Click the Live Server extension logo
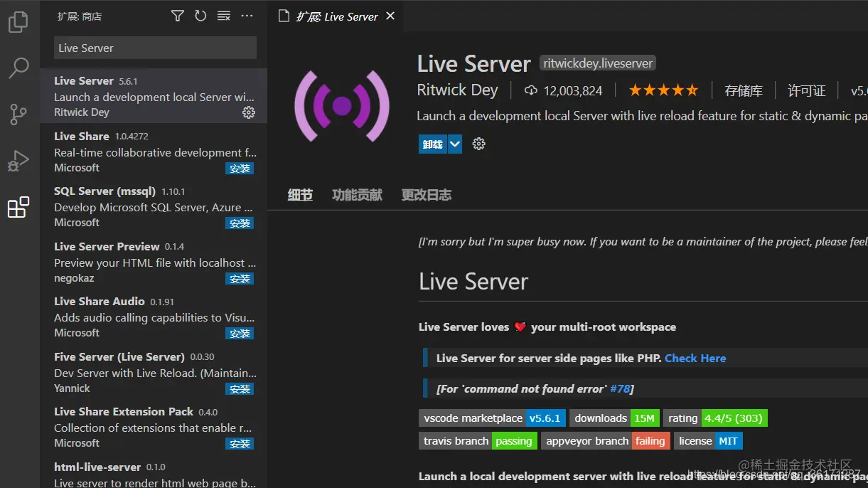The image size is (868, 488). click(342, 106)
